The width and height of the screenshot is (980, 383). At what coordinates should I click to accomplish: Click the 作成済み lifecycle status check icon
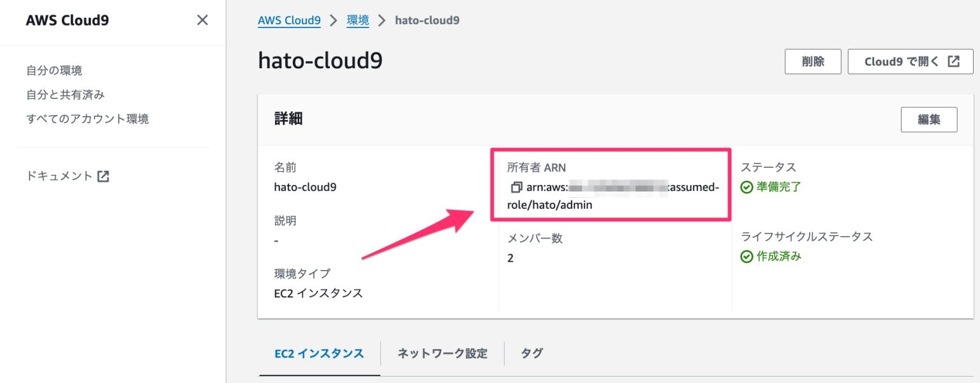(747, 256)
